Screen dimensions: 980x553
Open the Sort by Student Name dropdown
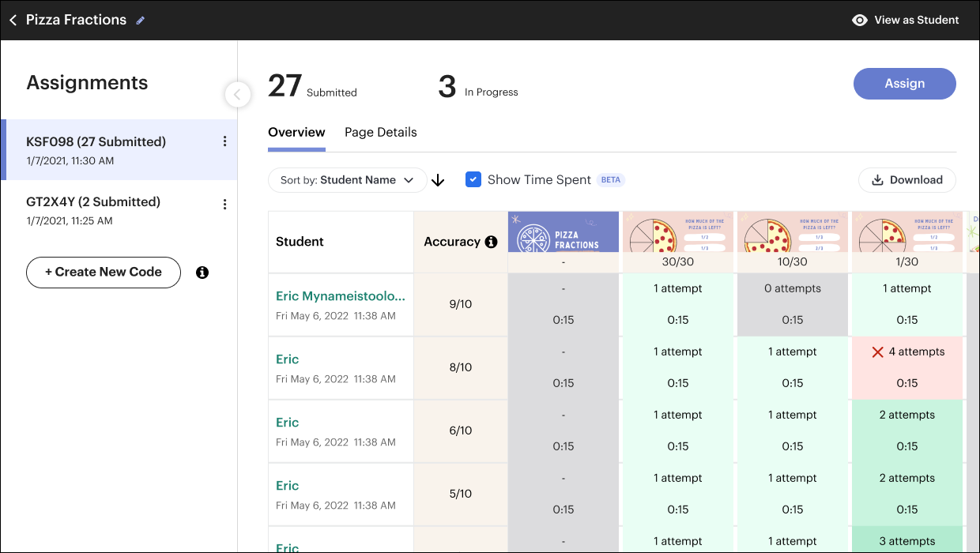(x=348, y=180)
